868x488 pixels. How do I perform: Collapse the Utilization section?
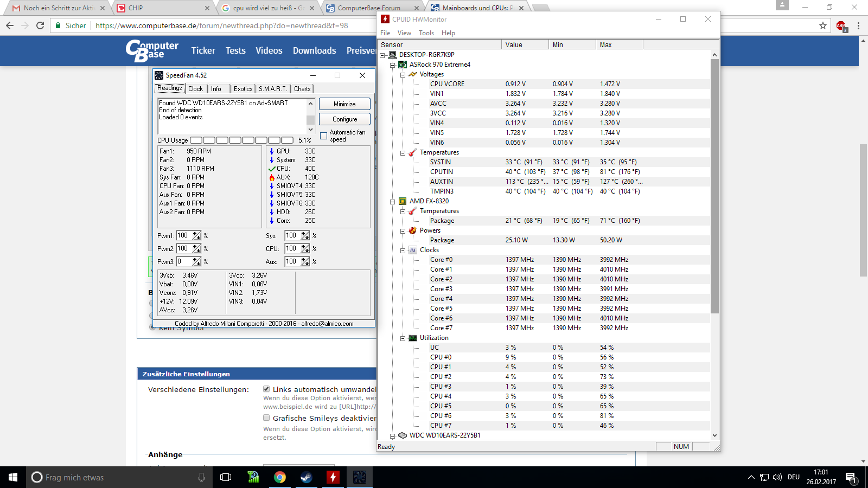(403, 338)
